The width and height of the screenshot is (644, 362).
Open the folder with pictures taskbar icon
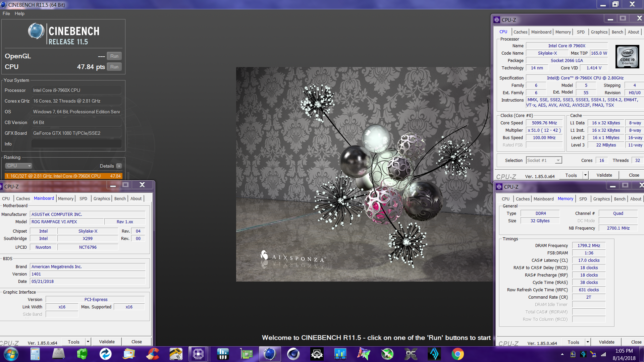(129, 354)
